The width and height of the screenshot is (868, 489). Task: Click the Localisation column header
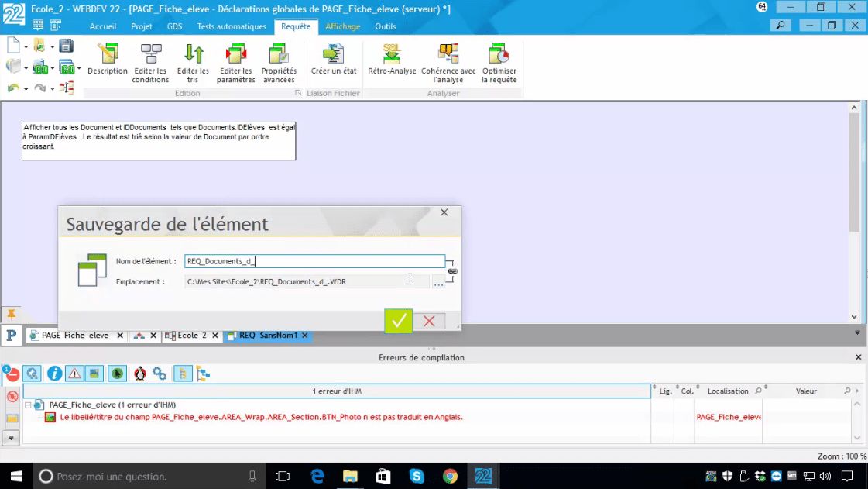click(x=728, y=391)
